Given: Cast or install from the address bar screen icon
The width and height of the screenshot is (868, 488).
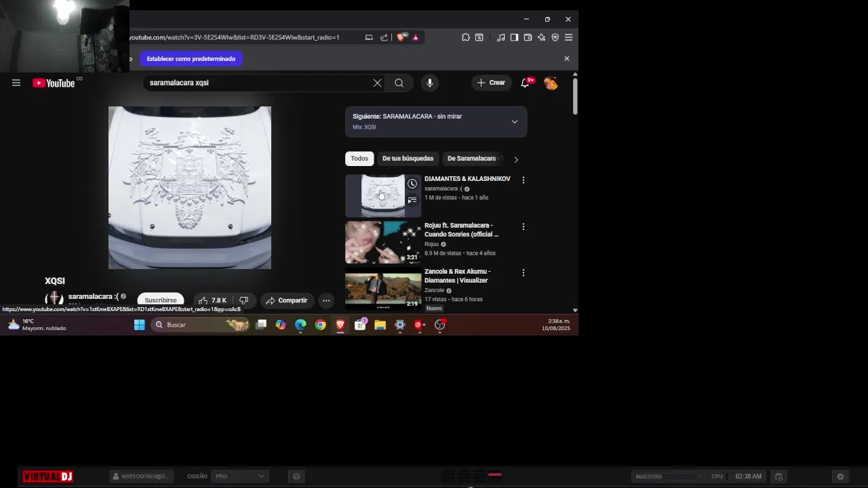Looking at the screenshot, I should pos(369,37).
